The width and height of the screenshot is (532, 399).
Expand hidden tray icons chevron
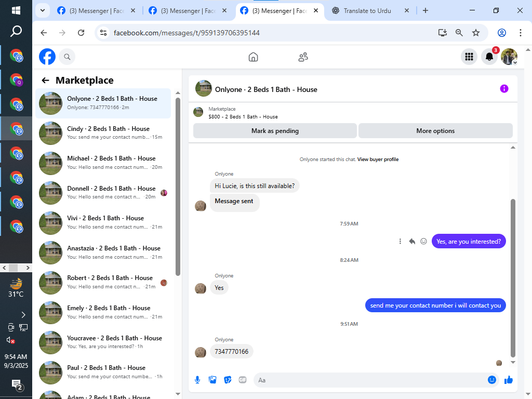tap(23, 315)
